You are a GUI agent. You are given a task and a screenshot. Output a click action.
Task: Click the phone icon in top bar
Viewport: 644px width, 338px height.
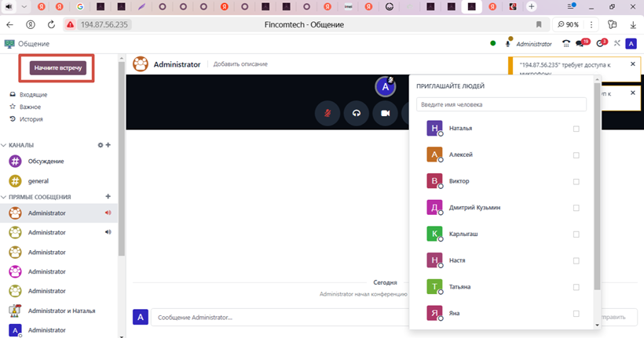(x=566, y=44)
